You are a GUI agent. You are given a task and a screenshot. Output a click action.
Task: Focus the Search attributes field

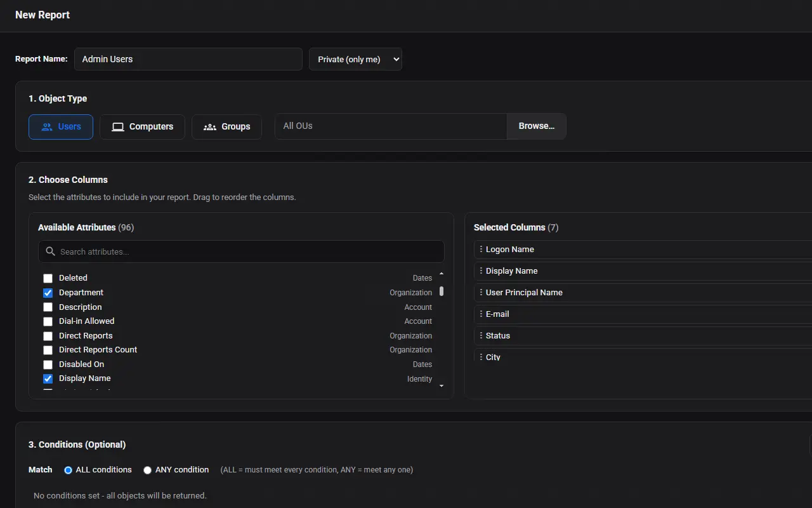pos(241,252)
